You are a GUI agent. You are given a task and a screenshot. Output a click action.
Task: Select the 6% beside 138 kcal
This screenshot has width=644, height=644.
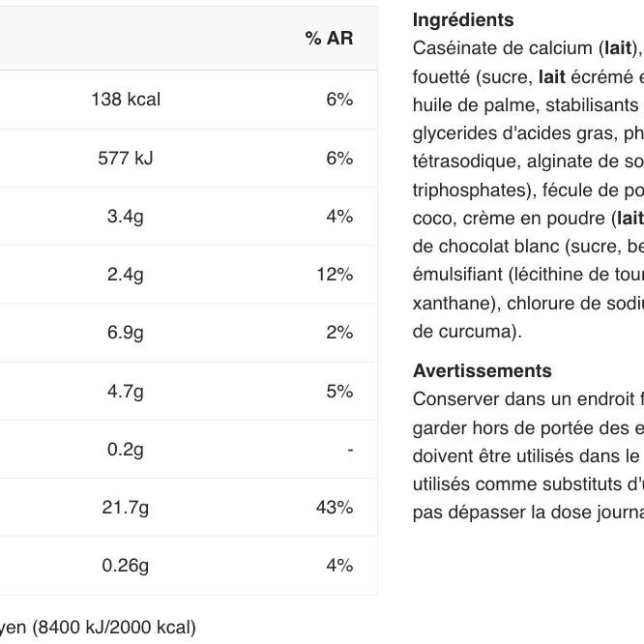pyautogui.click(x=339, y=100)
